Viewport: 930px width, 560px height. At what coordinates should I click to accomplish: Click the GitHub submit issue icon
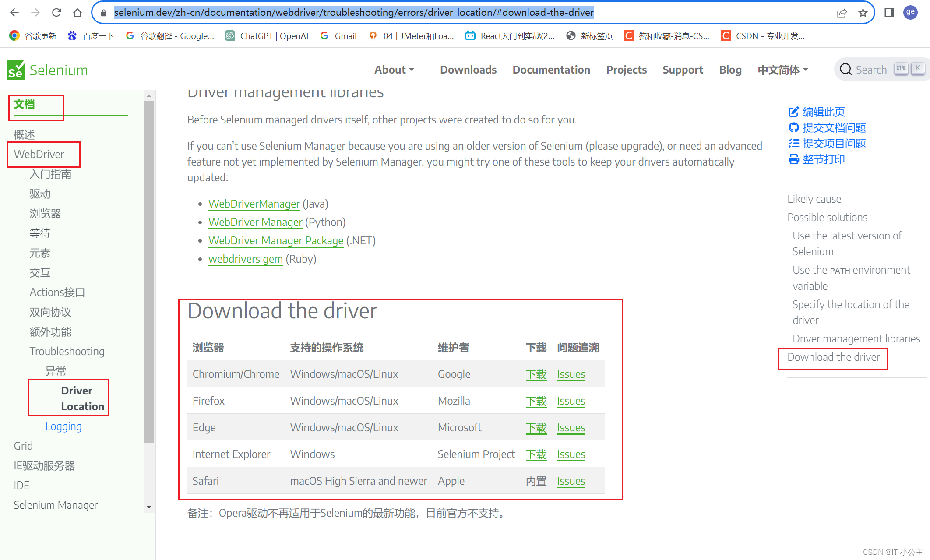[x=793, y=127]
